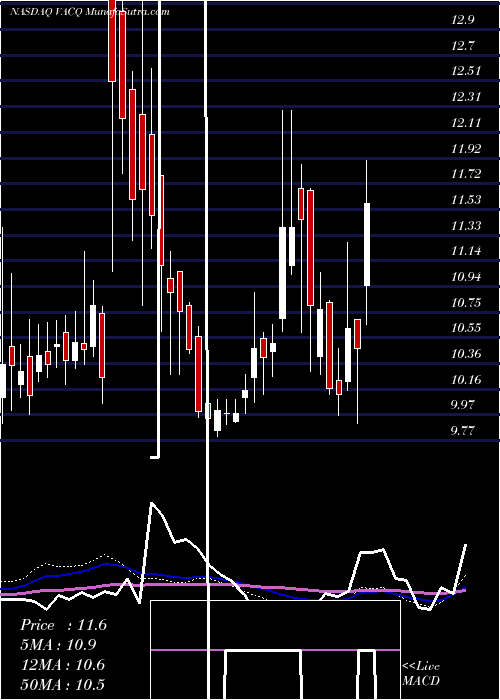Click the 12.51 price axis label

pyautogui.click(x=466, y=71)
